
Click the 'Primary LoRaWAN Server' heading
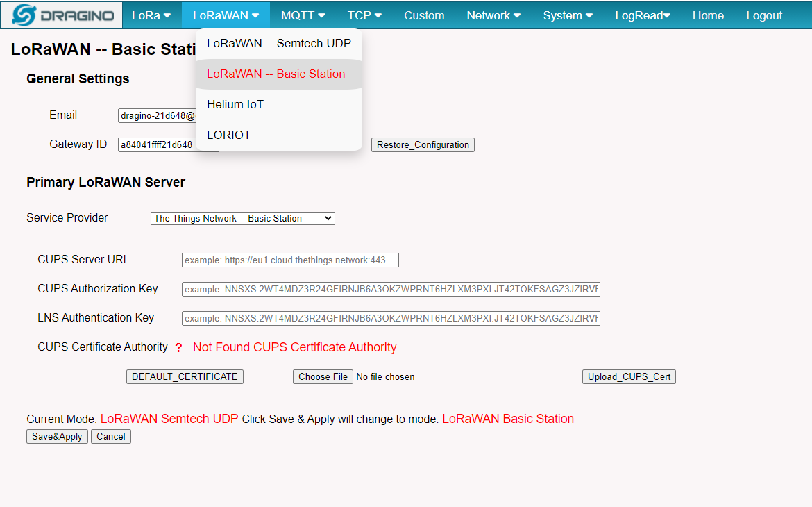point(105,183)
